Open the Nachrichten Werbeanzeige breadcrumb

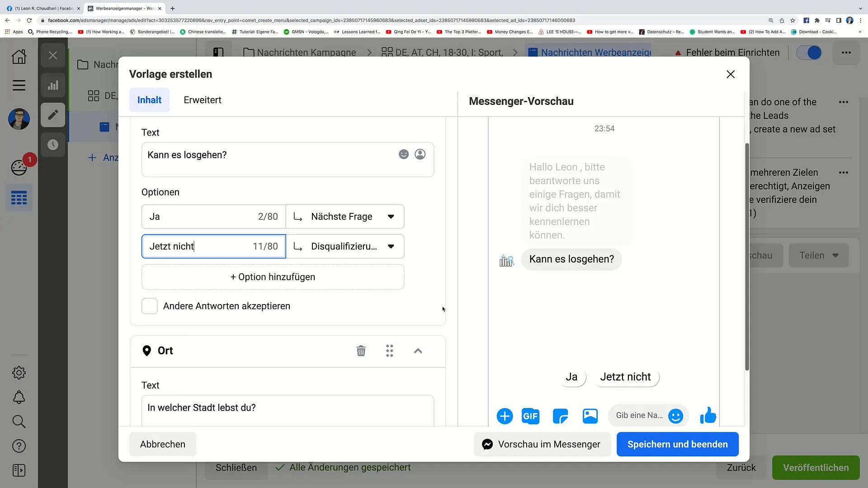pos(590,52)
